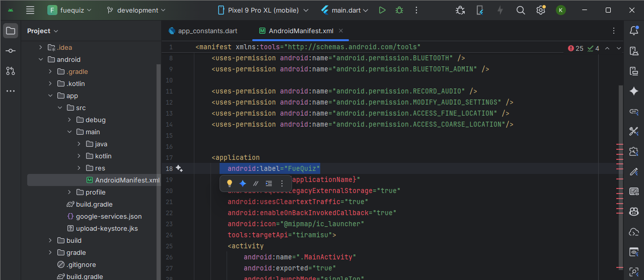644x280 pixels.
Task: Open the Gemini sparkle tool window
Action: click(634, 91)
